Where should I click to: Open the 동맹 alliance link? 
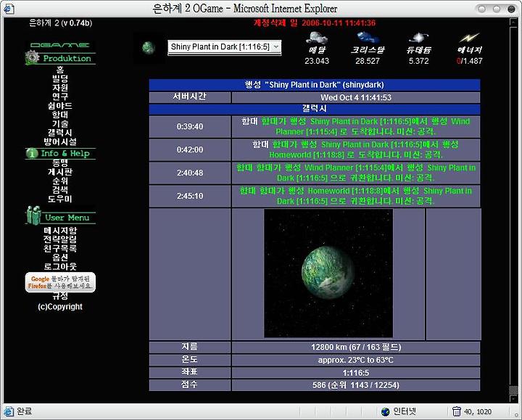[60, 163]
